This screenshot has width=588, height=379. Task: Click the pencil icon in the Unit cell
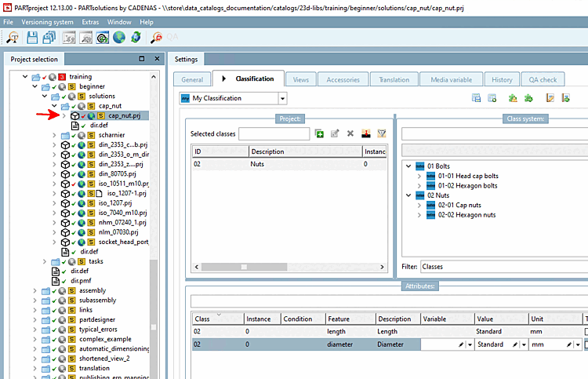pos(569,344)
